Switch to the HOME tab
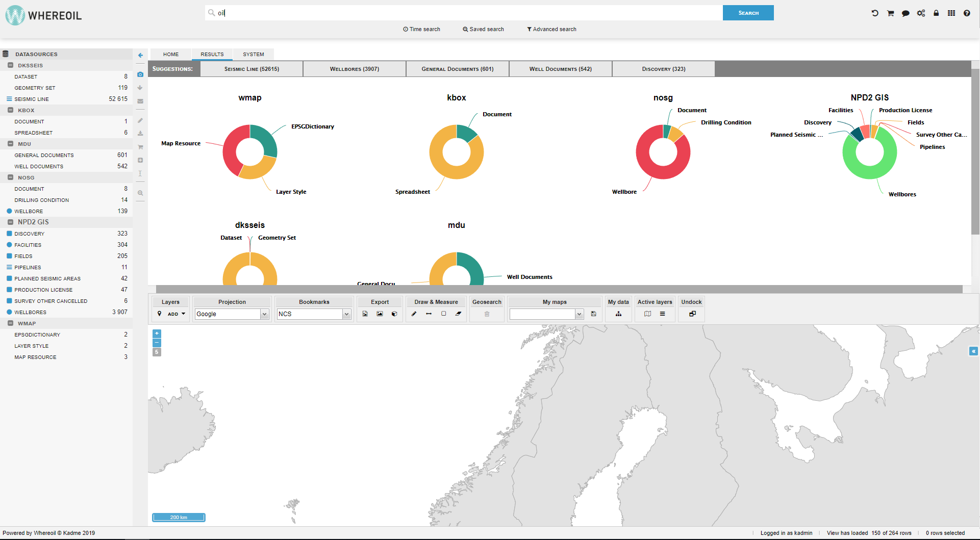980x540 pixels. [171, 54]
